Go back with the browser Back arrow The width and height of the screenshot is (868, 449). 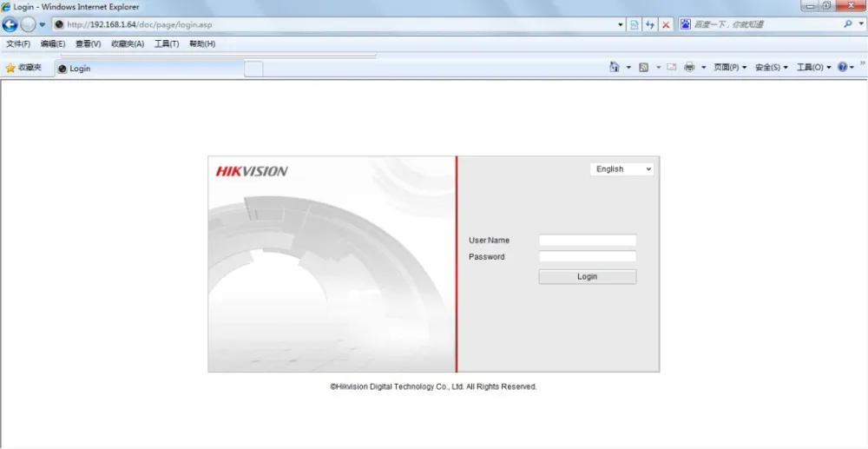[x=10, y=24]
